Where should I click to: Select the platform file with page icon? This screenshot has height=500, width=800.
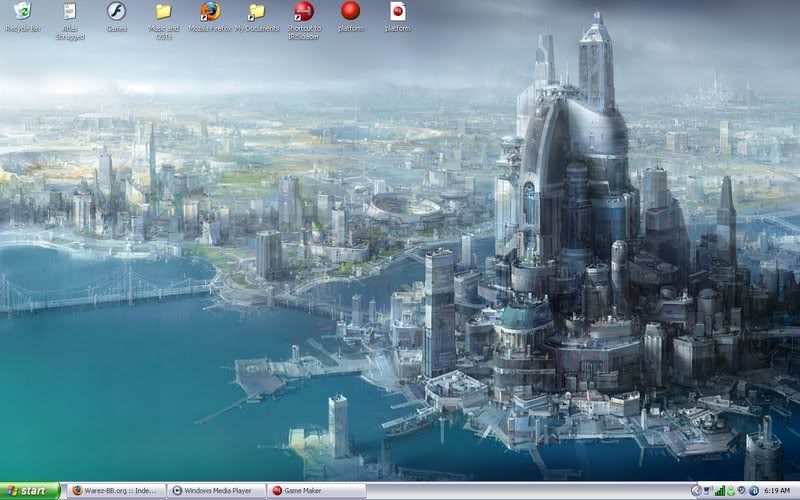397,12
